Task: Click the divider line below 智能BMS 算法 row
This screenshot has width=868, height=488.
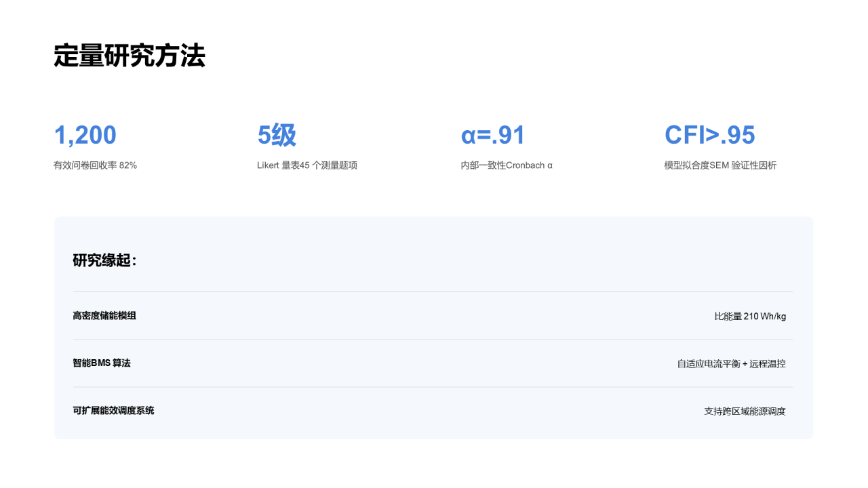Action: 433,387
